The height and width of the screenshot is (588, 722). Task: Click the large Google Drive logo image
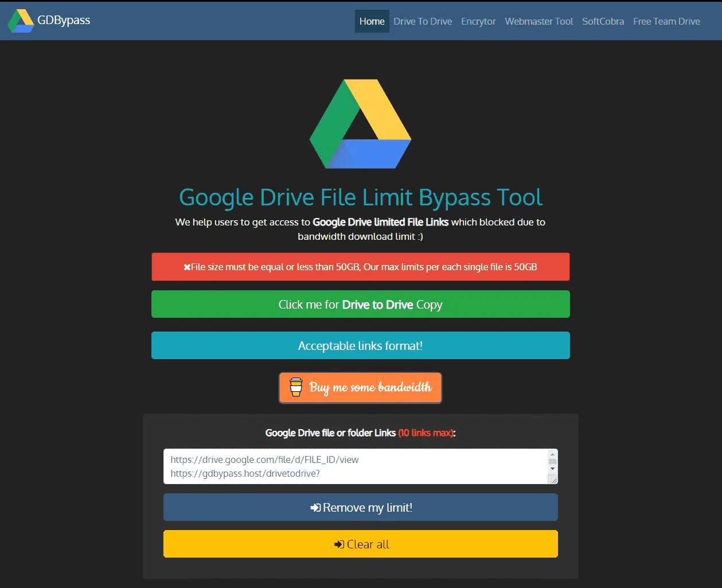pos(361,124)
